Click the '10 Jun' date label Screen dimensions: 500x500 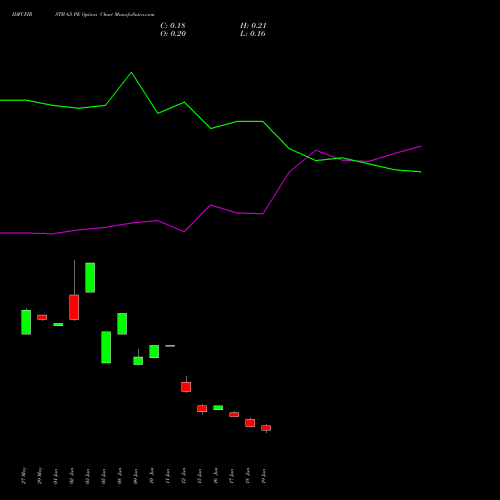[x=152, y=476]
